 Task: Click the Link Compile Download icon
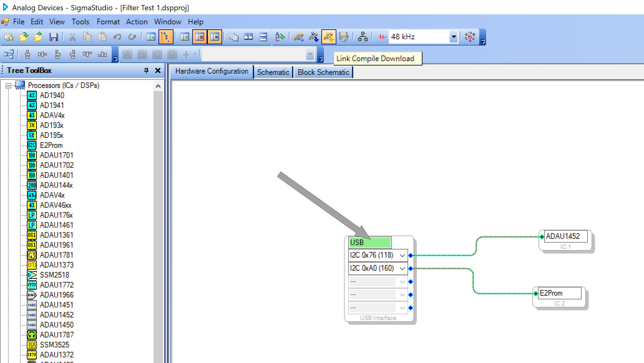coord(329,37)
